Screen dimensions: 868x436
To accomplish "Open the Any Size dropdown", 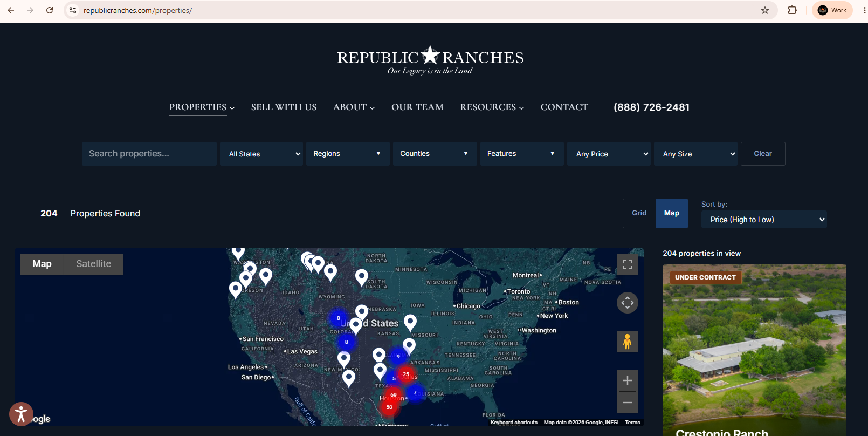I will (695, 154).
